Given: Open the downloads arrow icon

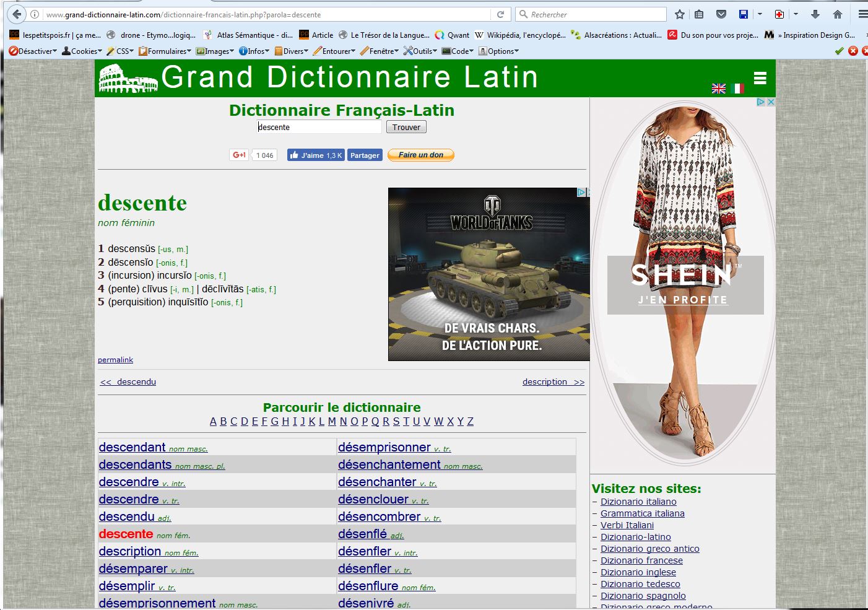Looking at the screenshot, I should 815,14.
